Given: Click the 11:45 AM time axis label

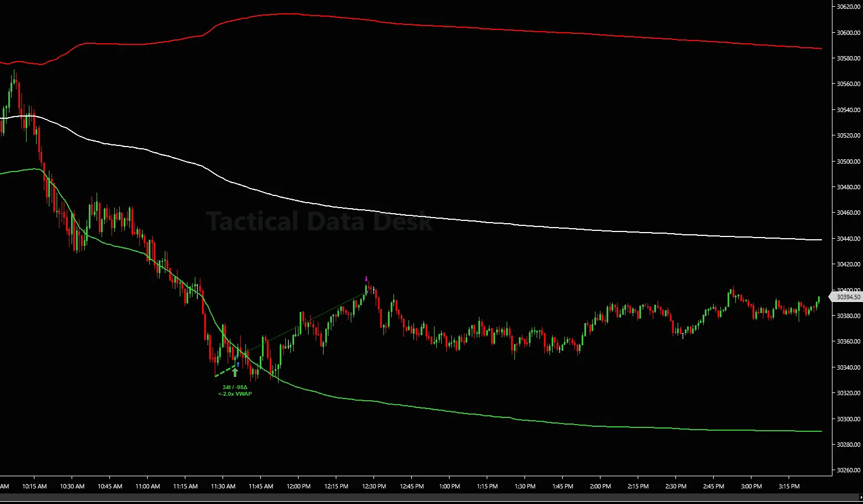Looking at the screenshot, I should point(261,486).
